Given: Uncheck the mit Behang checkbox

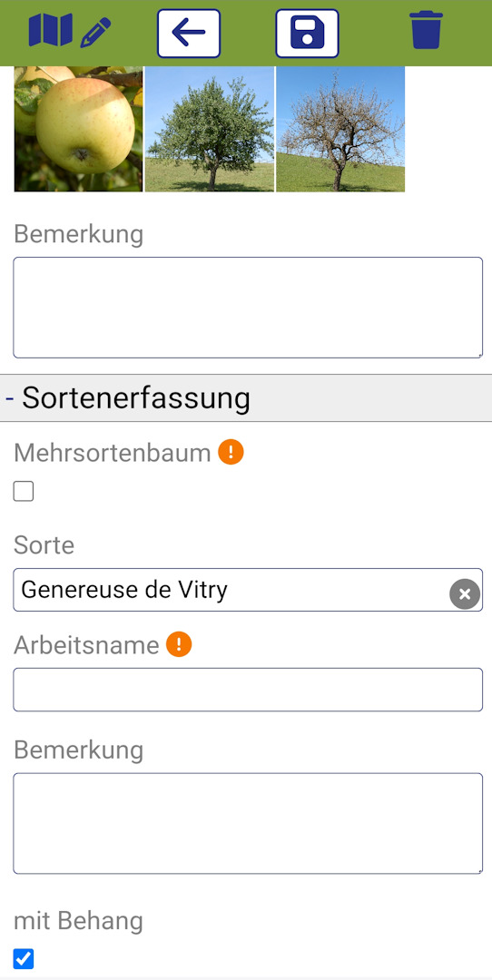Looking at the screenshot, I should click(x=24, y=959).
